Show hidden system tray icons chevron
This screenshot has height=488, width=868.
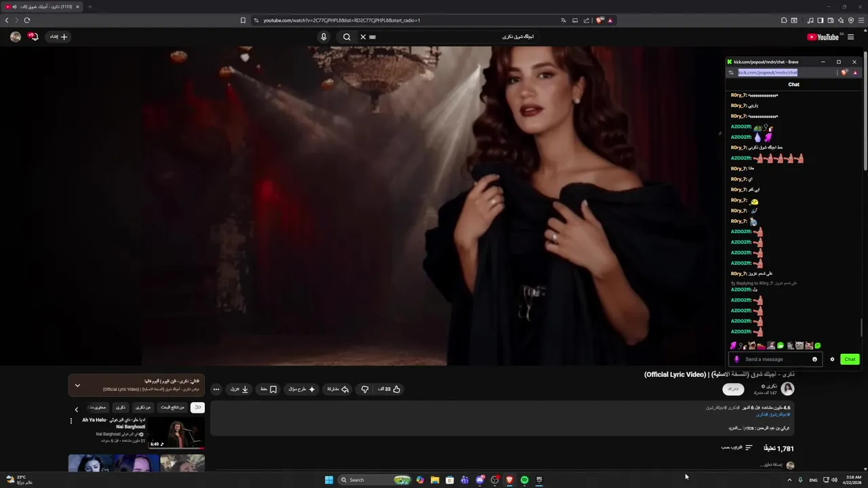tap(789, 480)
